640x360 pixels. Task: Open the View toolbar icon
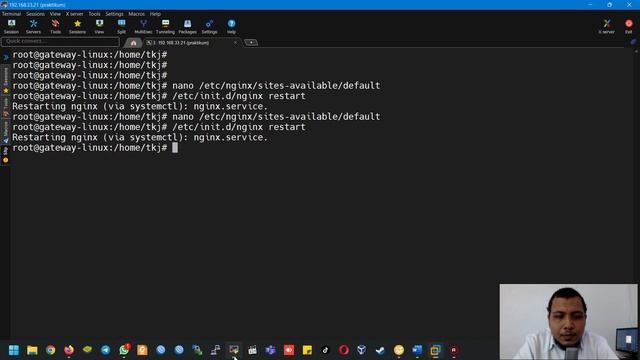(x=99, y=26)
